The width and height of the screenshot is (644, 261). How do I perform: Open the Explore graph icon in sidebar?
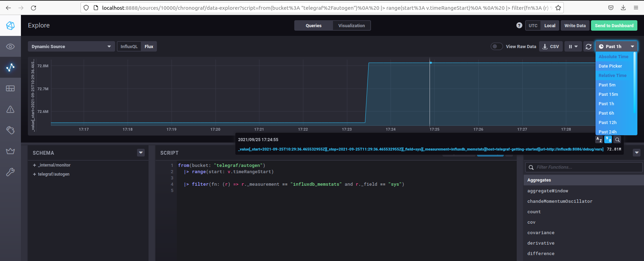click(x=10, y=67)
